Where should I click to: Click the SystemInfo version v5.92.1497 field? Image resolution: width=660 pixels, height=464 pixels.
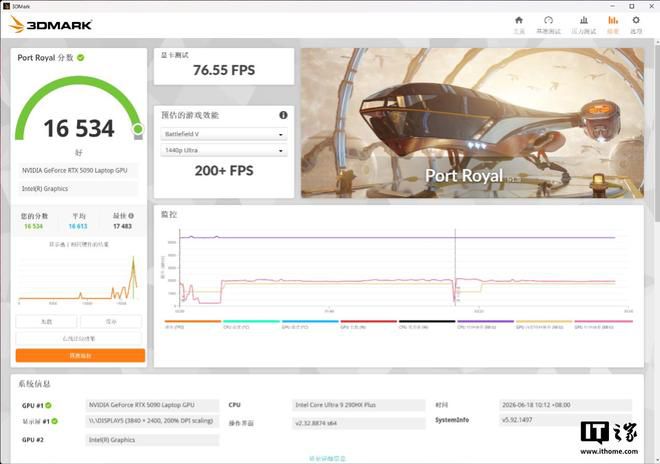pos(565,420)
